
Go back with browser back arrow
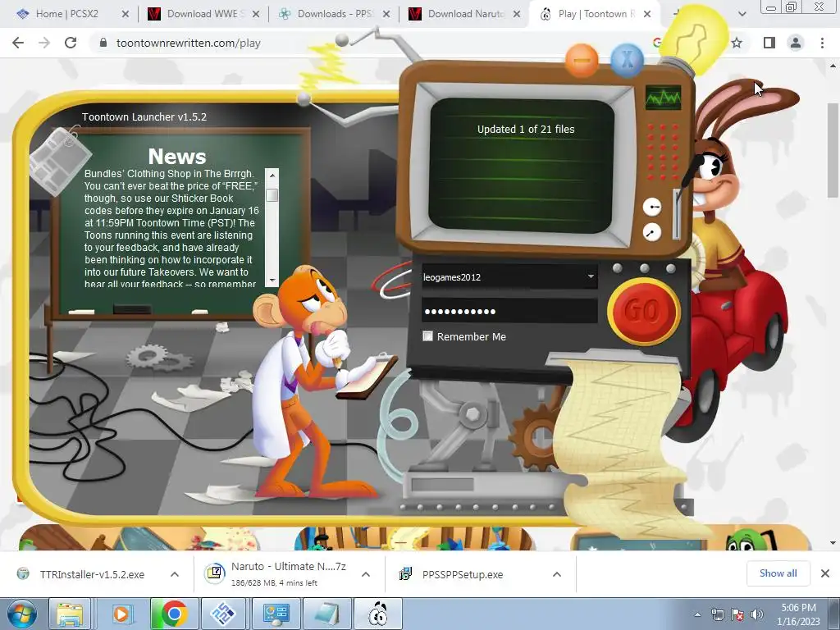[18, 43]
